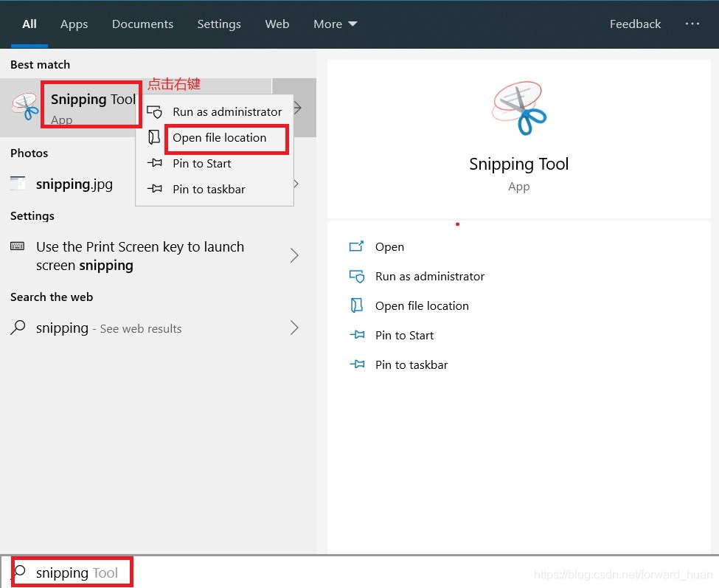
Task: Click Run as administrator in the preview pane
Action: [x=430, y=276]
